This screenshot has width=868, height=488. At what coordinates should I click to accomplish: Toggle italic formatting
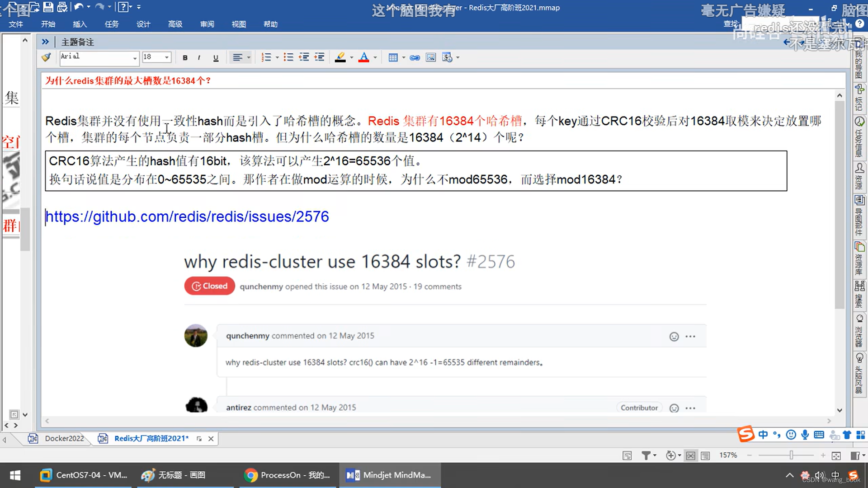pyautogui.click(x=199, y=57)
